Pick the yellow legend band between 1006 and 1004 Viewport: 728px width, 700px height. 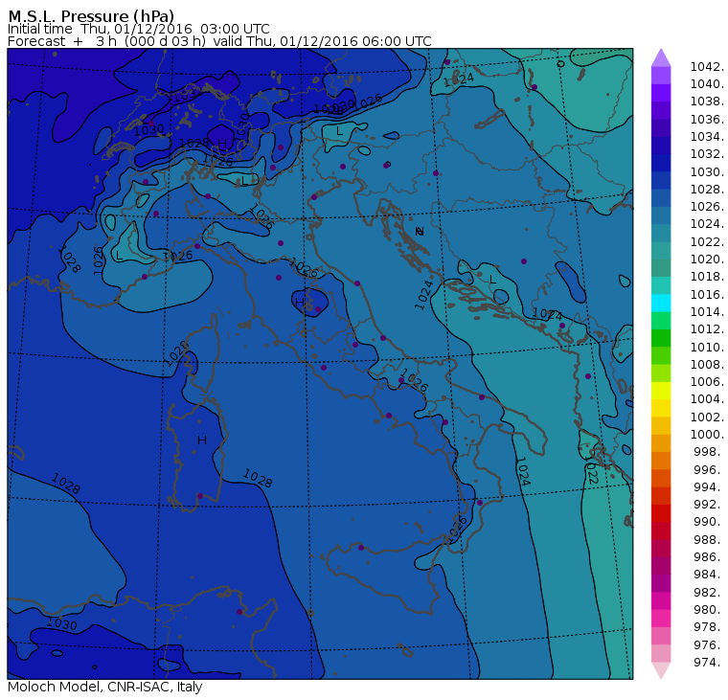coord(661,391)
